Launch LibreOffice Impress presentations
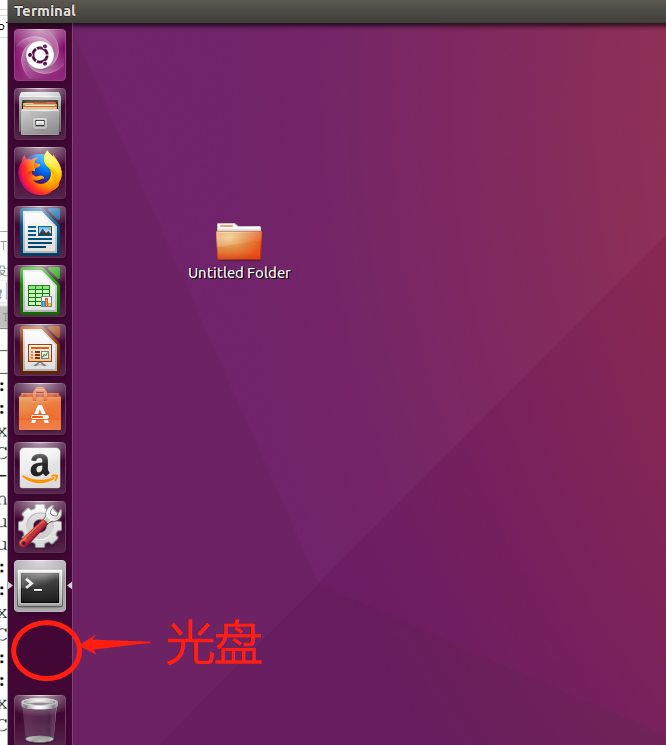The image size is (666, 745). (x=40, y=350)
